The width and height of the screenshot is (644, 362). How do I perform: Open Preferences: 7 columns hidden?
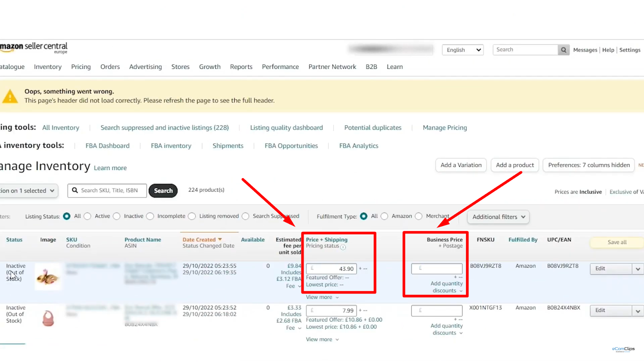coord(589,165)
